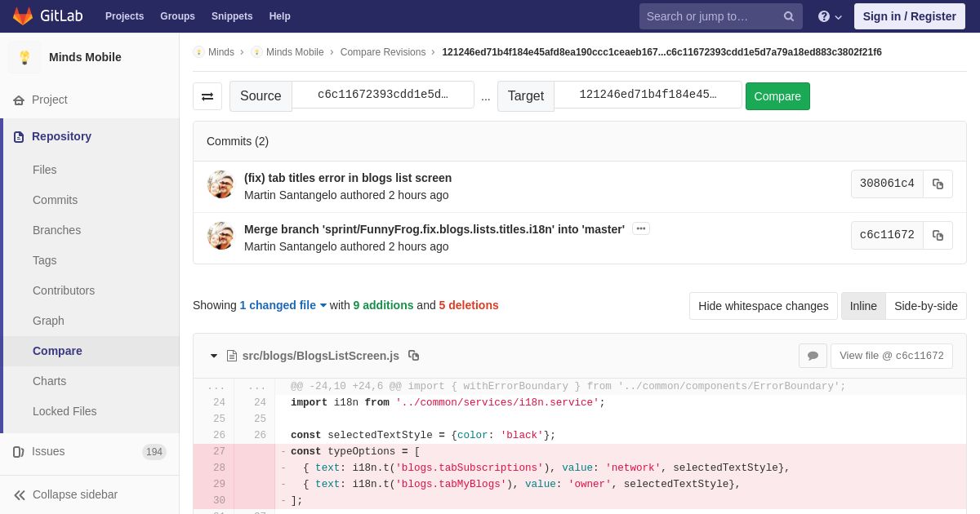This screenshot has height=514, width=980.
Task: Click Minds breadcrumb link
Action: tap(221, 52)
